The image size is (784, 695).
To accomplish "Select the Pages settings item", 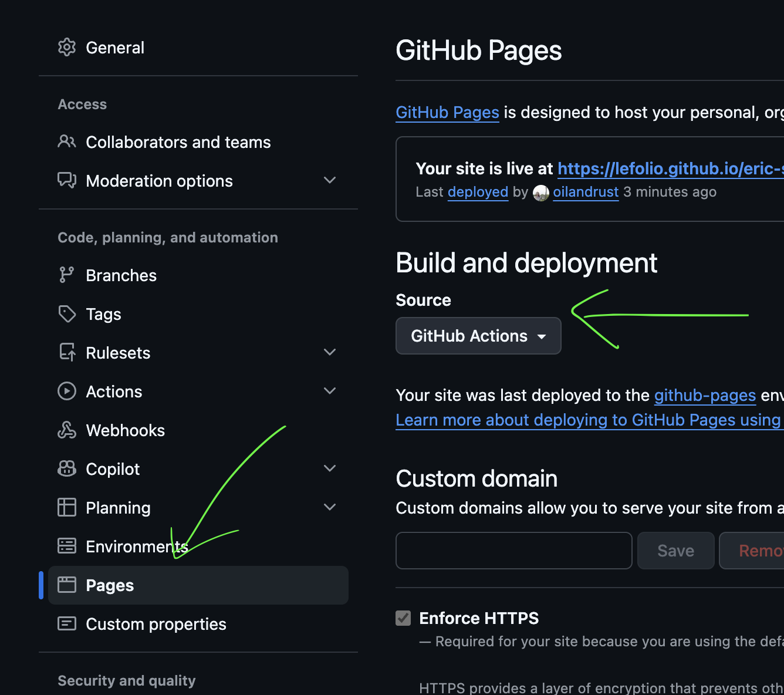I will pos(198,585).
